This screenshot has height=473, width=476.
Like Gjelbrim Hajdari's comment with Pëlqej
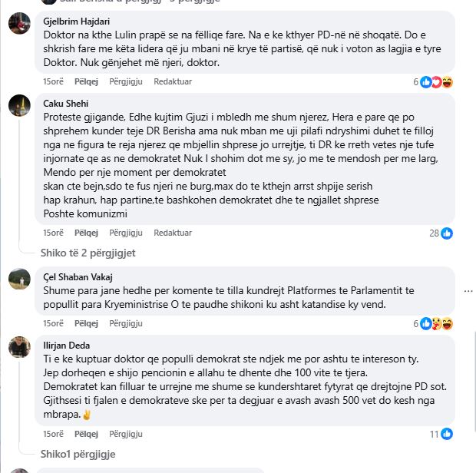pos(87,81)
